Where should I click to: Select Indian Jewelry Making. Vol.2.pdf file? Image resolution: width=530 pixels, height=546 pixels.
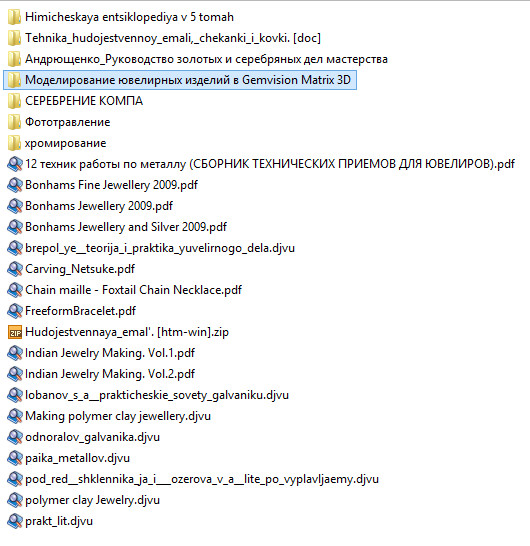click(x=101, y=374)
